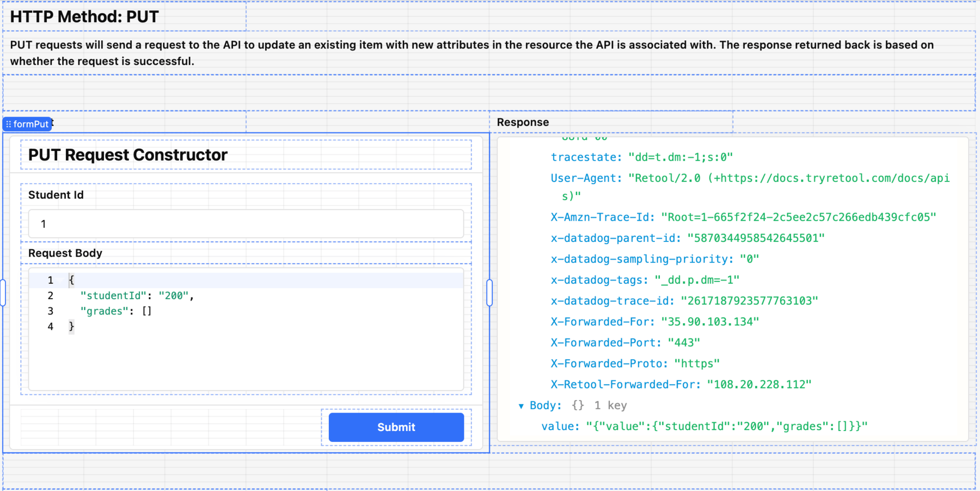
Task: Click the X-Forwarded-Port "443" row
Action: click(x=626, y=343)
